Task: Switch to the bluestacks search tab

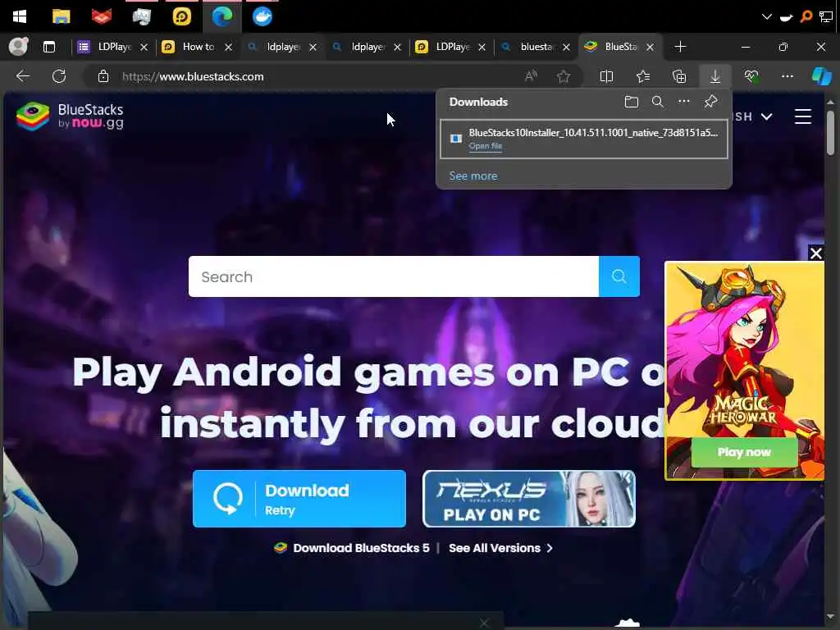Action: coord(536,47)
